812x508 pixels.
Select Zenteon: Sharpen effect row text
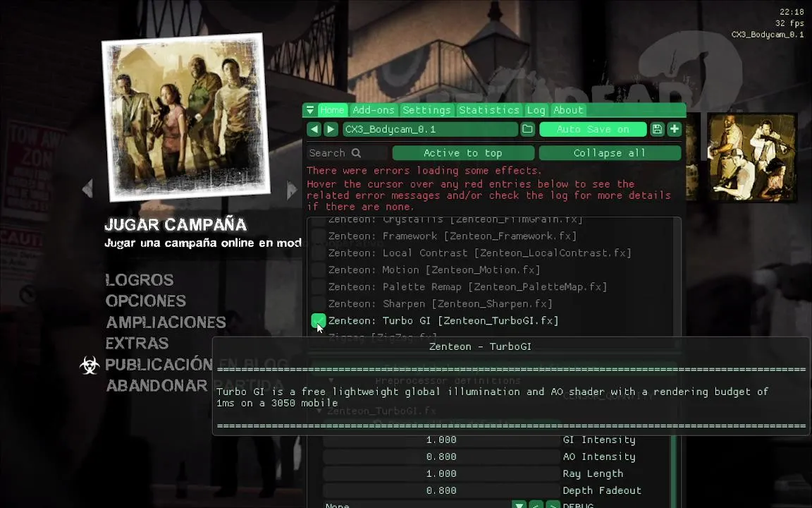440,304
